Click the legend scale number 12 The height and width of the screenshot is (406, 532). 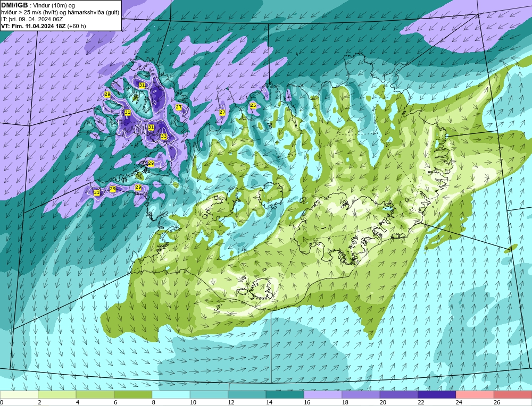[x=231, y=403]
